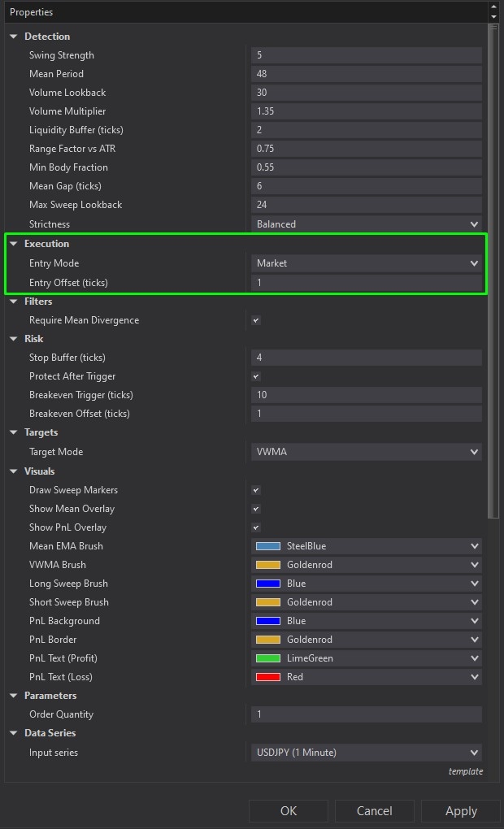Disable Protect After Trigger
This screenshot has width=504, height=829.
pos(255,376)
